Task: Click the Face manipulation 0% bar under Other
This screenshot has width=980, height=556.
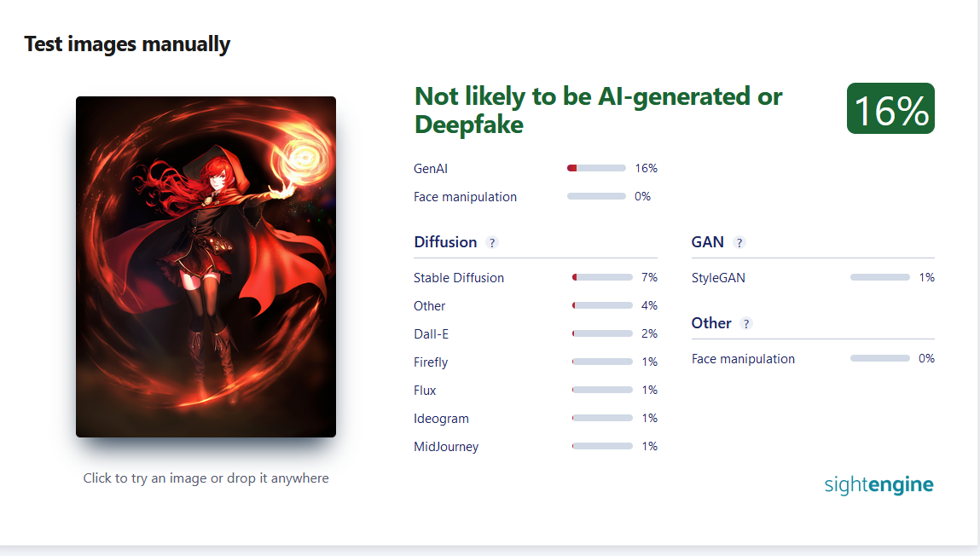Action: tap(879, 359)
